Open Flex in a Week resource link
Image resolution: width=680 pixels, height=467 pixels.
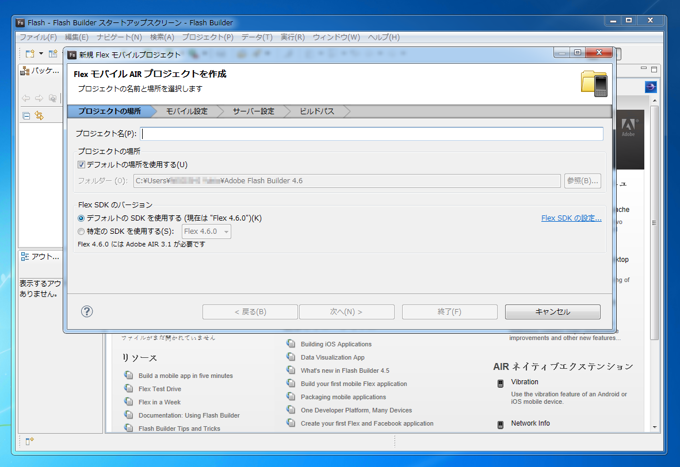[x=160, y=402]
